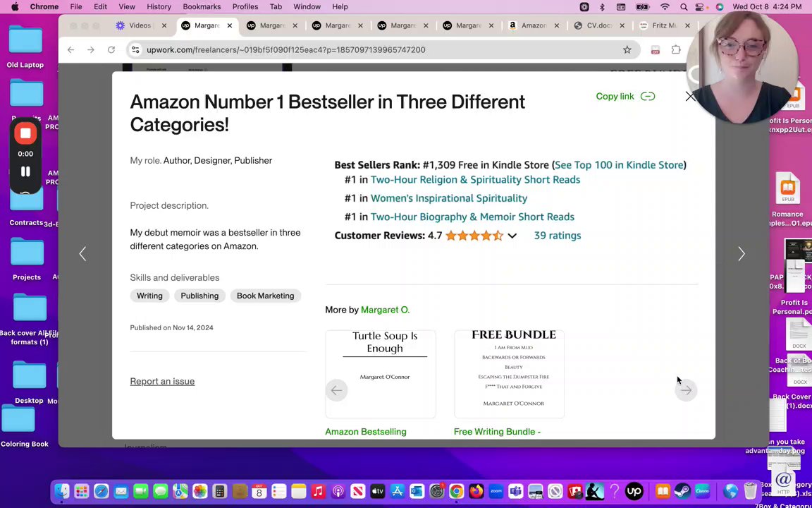812x508 pixels.
Task: Open the Coloring Book folder
Action: click(25, 426)
